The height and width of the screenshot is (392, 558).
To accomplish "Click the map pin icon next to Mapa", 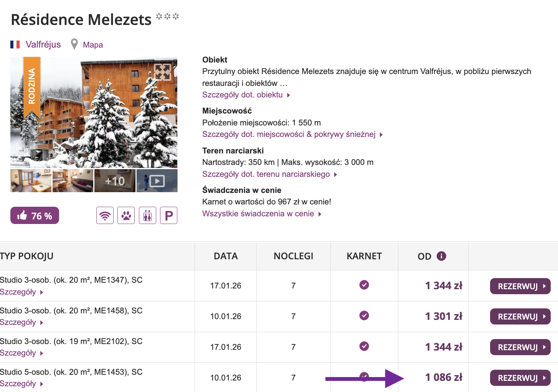I will point(74,44).
